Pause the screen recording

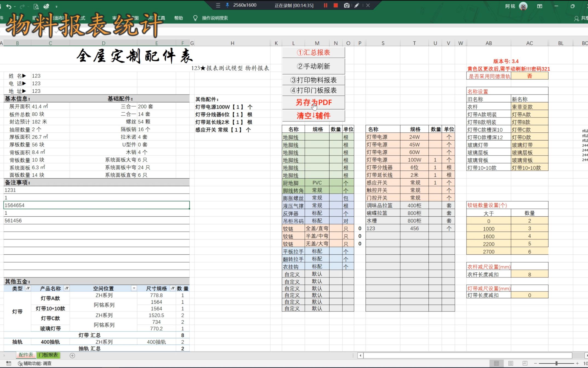(325, 5)
